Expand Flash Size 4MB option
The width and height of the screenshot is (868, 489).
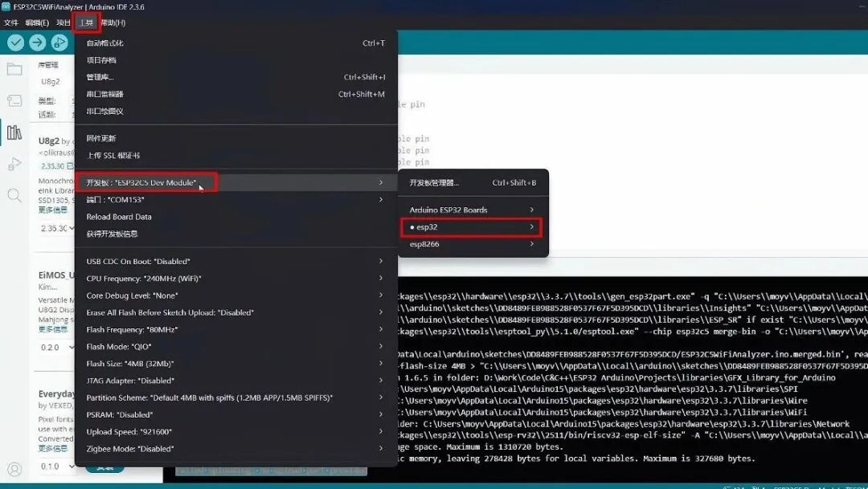(x=235, y=364)
